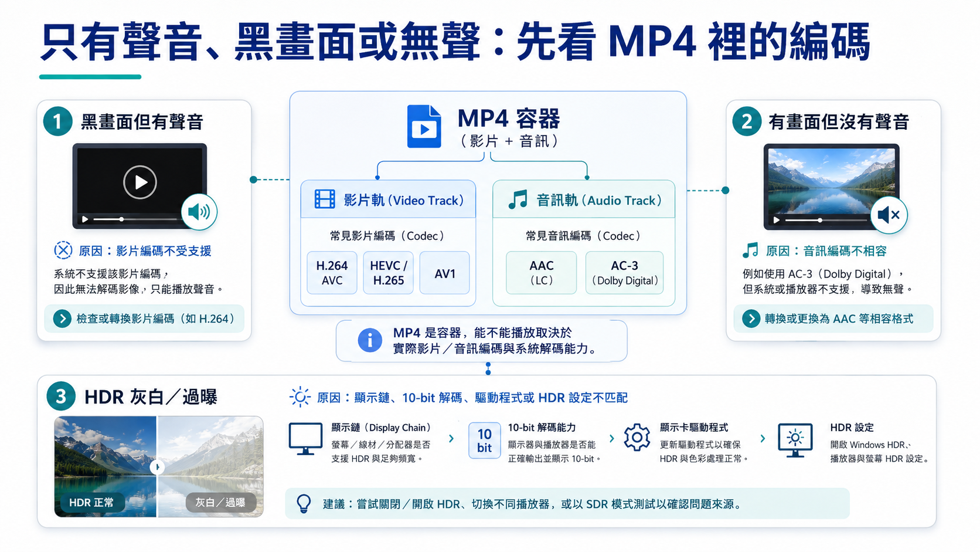Click chevron between 10-bit 解碼能力 and 顯示卡驅動程式
The width and height of the screenshot is (980, 552).
(x=612, y=438)
